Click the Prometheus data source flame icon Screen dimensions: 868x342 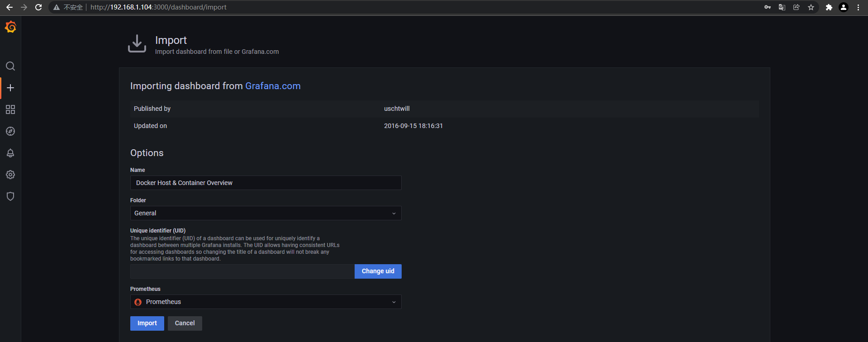tap(138, 302)
